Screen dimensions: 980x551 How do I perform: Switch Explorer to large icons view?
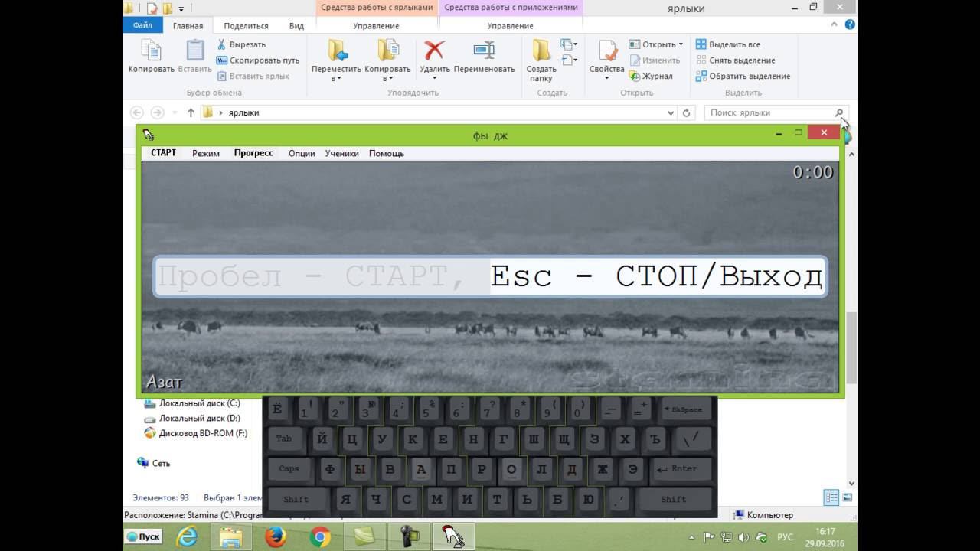tap(847, 497)
